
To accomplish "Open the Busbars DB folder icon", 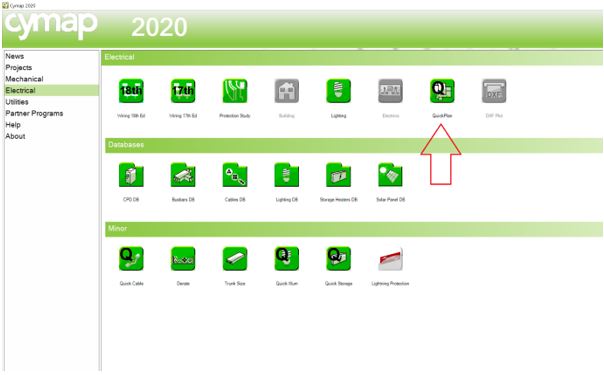I will 183,175.
